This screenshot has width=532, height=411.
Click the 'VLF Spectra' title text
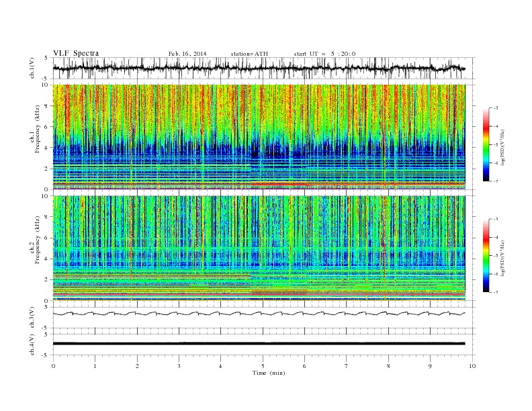[x=76, y=53]
